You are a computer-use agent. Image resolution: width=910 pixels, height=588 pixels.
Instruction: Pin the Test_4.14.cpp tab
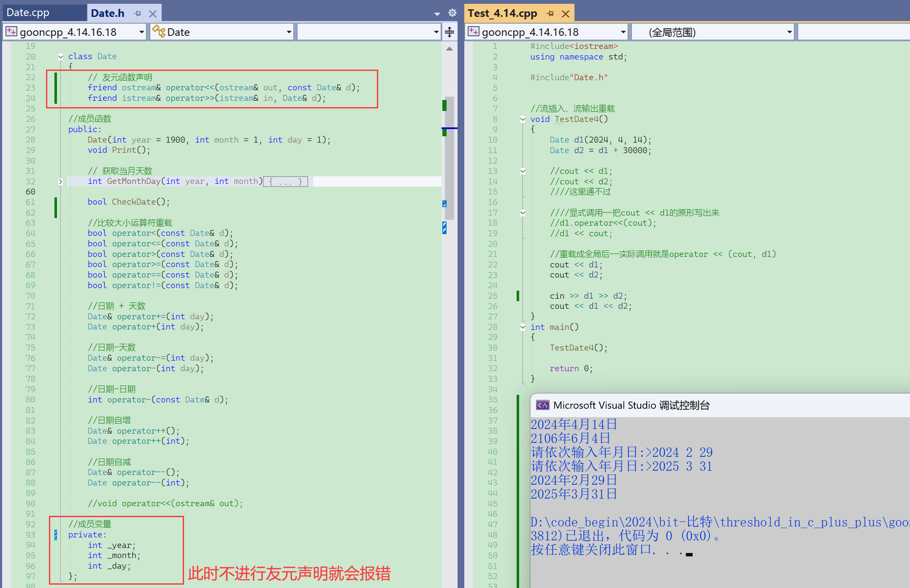550,13
